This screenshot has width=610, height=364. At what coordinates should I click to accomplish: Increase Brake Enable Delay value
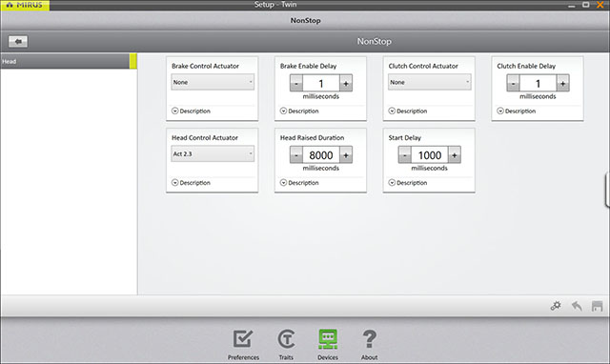pyautogui.click(x=346, y=83)
